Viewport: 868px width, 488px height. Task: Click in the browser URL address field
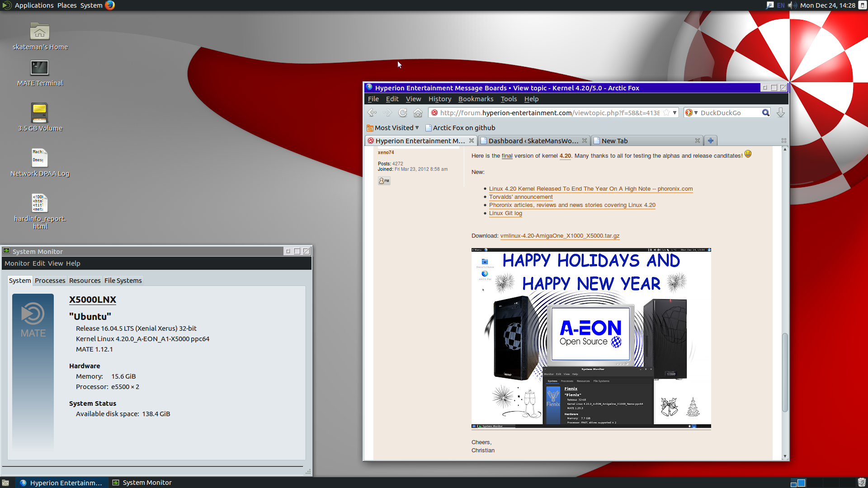click(550, 113)
